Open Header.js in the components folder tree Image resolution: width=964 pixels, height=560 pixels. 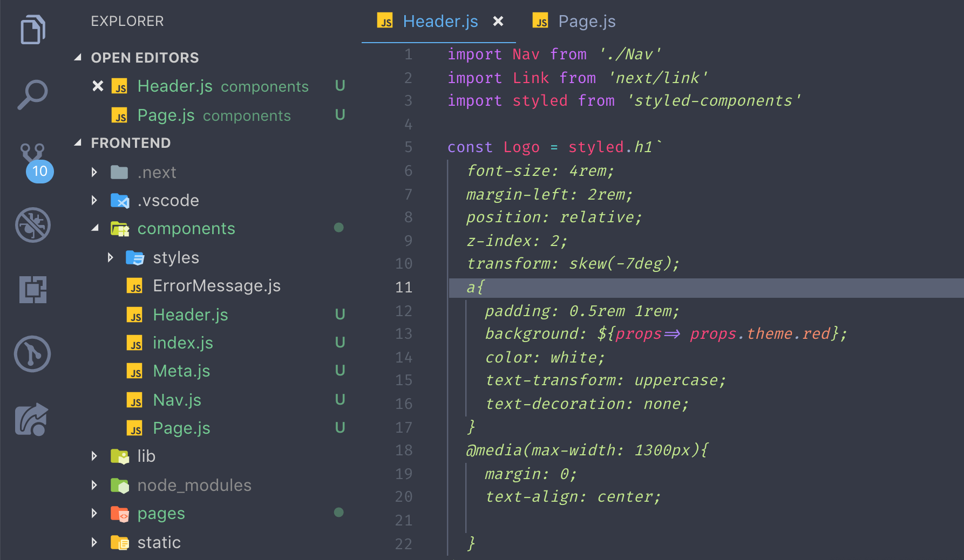[190, 315]
